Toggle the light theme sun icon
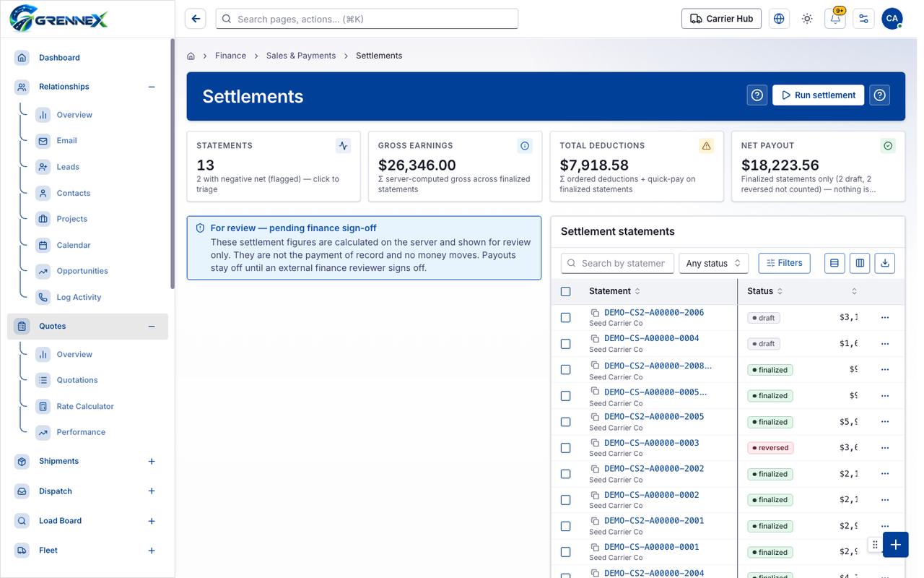This screenshot has height=578, width=924. pyautogui.click(x=807, y=19)
